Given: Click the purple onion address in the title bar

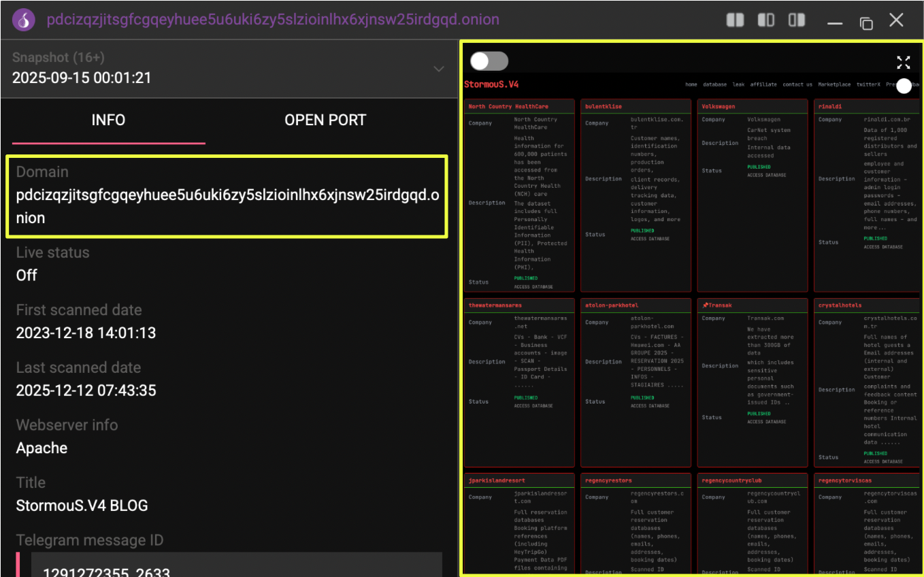Looking at the screenshot, I should pyautogui.click(x=273, y=20).
